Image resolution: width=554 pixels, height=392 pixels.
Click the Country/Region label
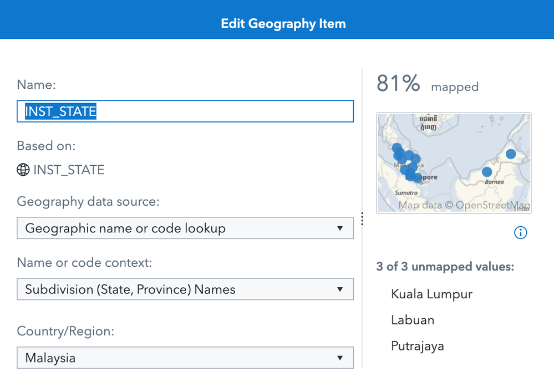click(x=65, y=331)
